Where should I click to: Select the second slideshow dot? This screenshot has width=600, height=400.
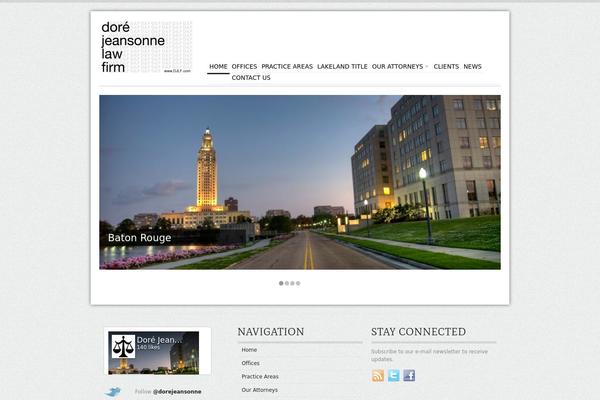(x=287, y=283)
